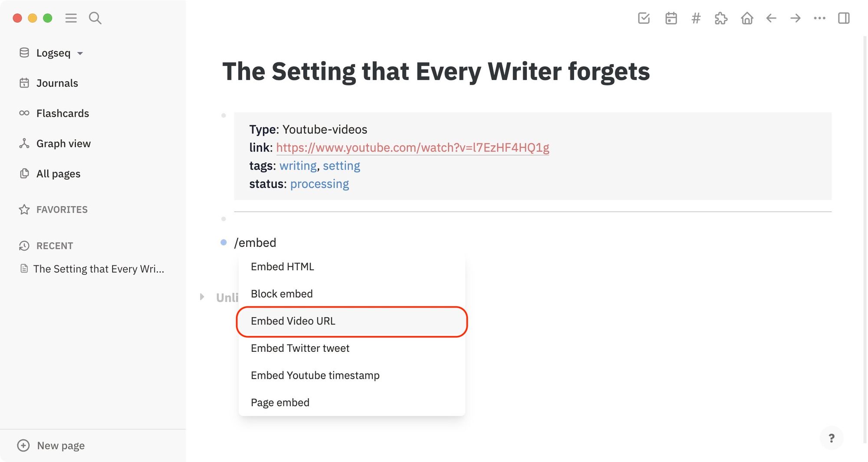Screen dimensions: 868x462
Task: Create a New page
Action: click(x=51, y=445)
